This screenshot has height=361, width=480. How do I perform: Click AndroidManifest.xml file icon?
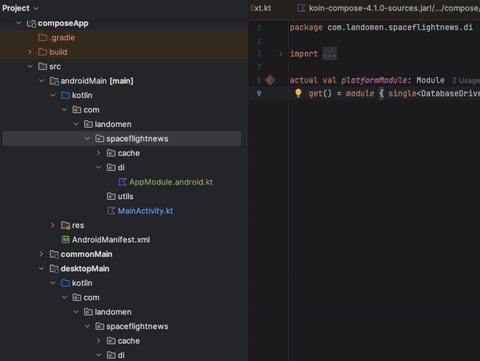pyautogui.click(x=66, y=239)
